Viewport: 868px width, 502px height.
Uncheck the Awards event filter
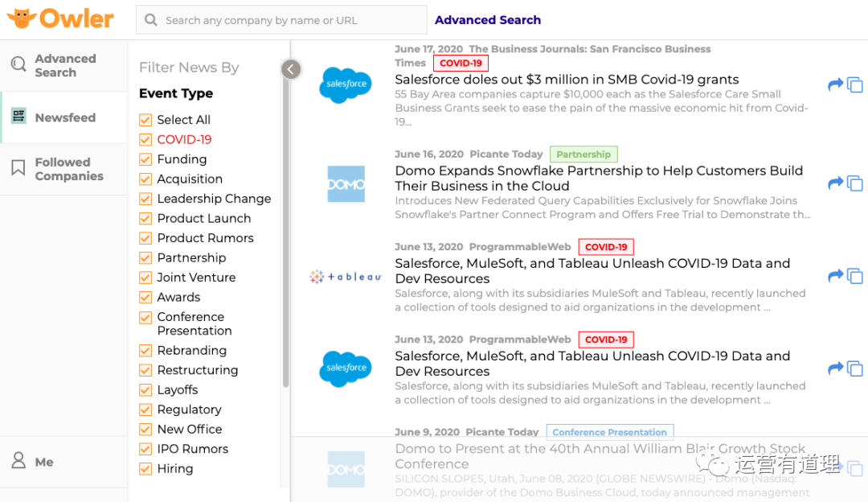[x=145, y=298]
